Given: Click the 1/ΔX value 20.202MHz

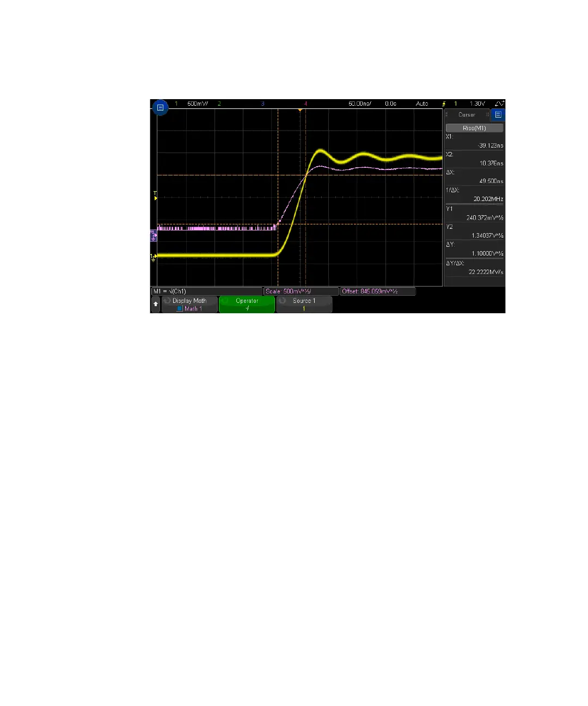Looking at the screenshot, I should tap(488, 199).
